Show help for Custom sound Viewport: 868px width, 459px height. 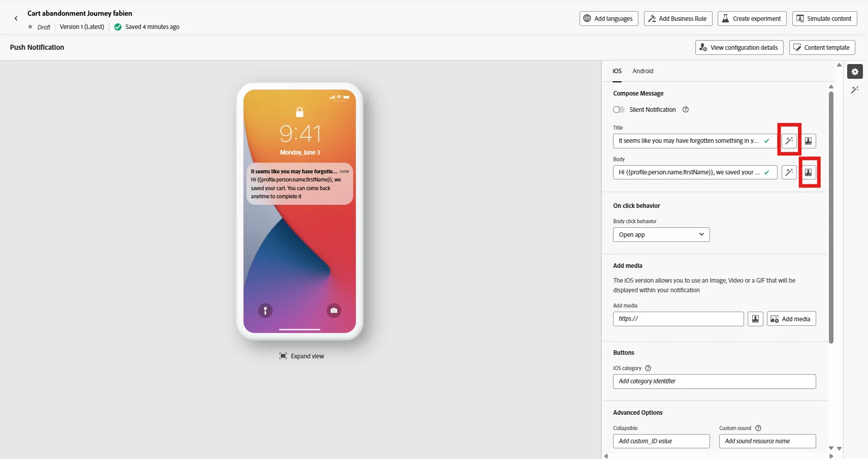tap(758, 428)
